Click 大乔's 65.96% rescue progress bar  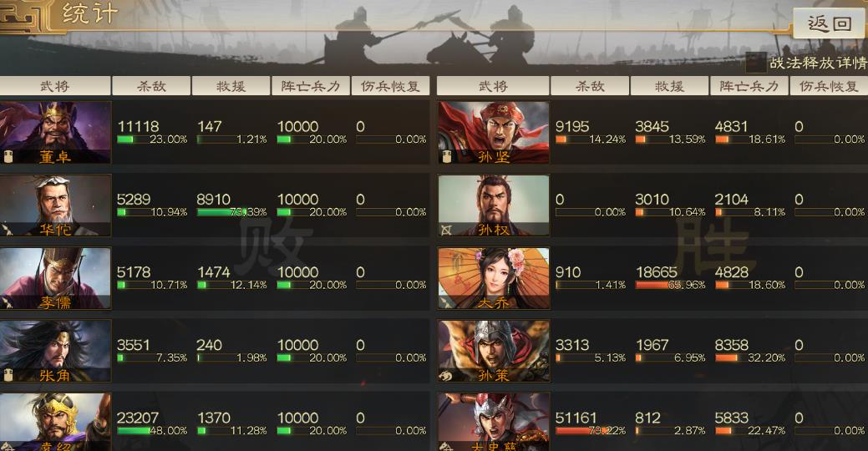[669, 285]
